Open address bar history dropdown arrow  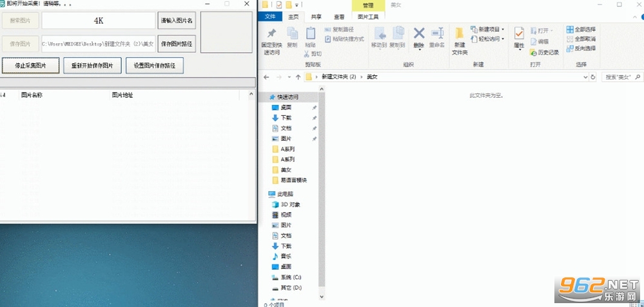[x=585, y=77]
